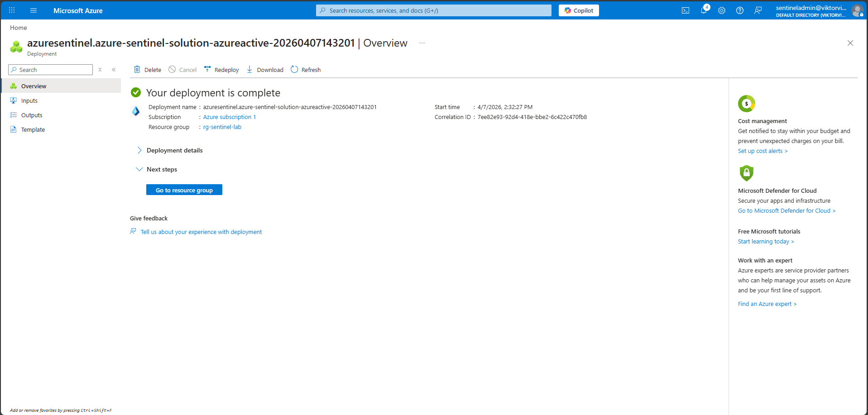Expand the Deployment details section
868x415 pixels.
coord(170,150)
